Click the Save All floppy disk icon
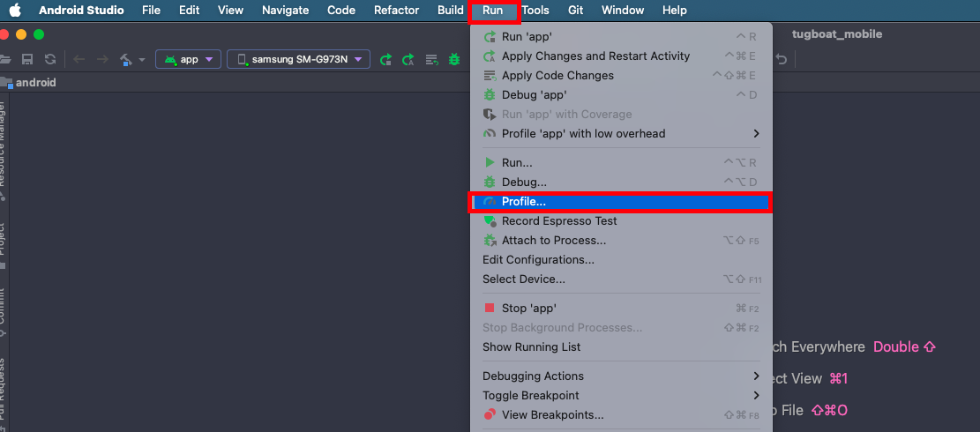The image size is (980, 432). (26, 59)
